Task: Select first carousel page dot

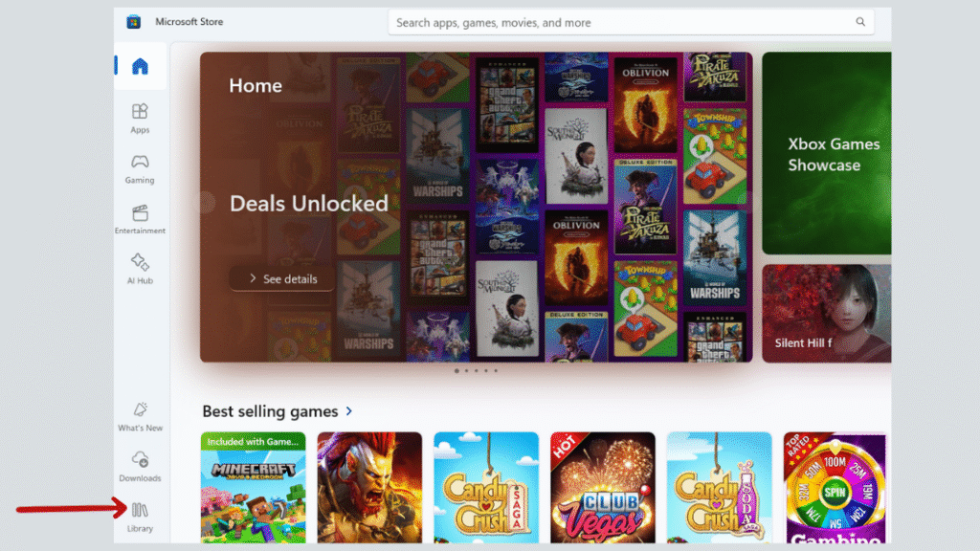Action: 457,370
